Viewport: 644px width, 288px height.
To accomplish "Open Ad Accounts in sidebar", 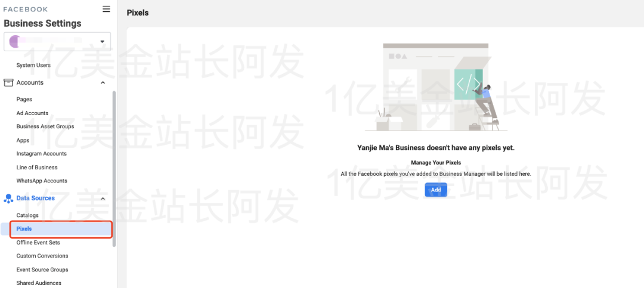I will [x=32, y=113].
